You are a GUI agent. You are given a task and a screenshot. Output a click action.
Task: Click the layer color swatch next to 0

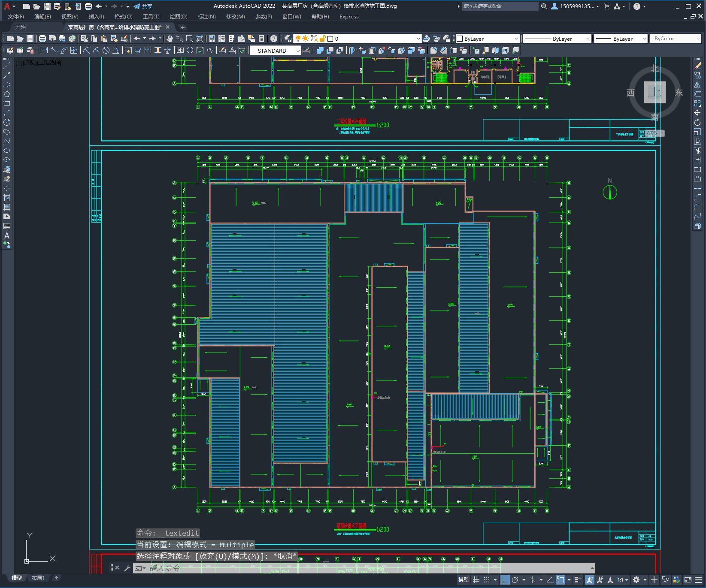tap(330, 39)
